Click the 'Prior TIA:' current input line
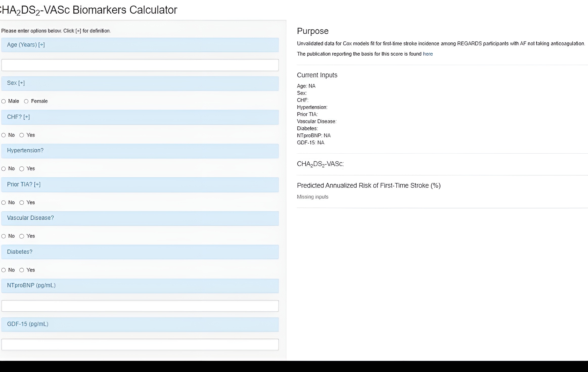Image resolution: width=588 pixels, height=372 pixels. pos(307,114)
